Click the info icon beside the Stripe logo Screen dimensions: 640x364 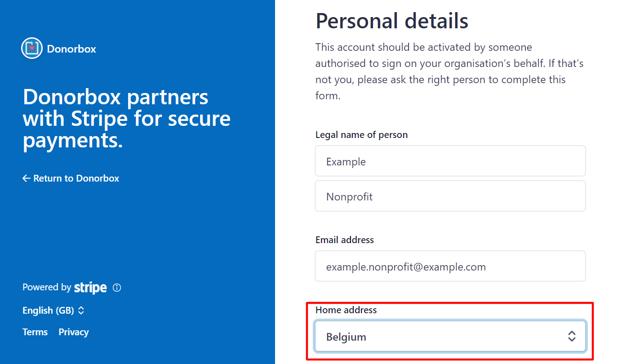117,288
